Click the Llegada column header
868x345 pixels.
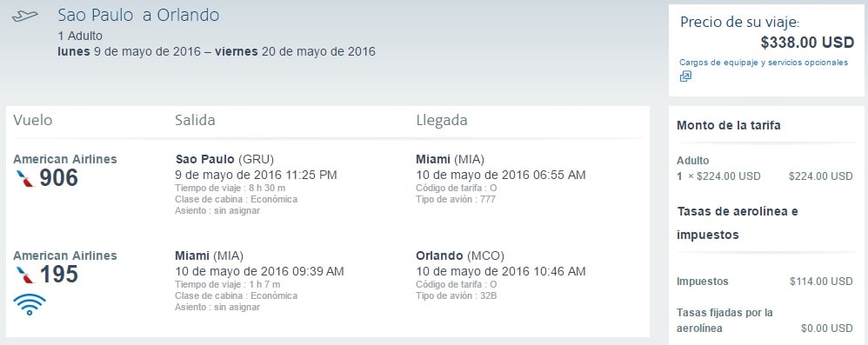click(x=442, y=120)
